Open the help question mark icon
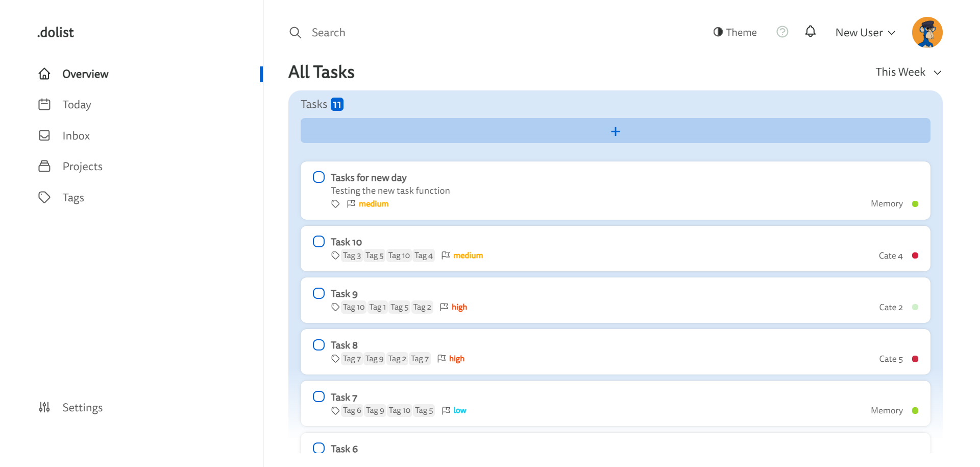 click(782, 32)
